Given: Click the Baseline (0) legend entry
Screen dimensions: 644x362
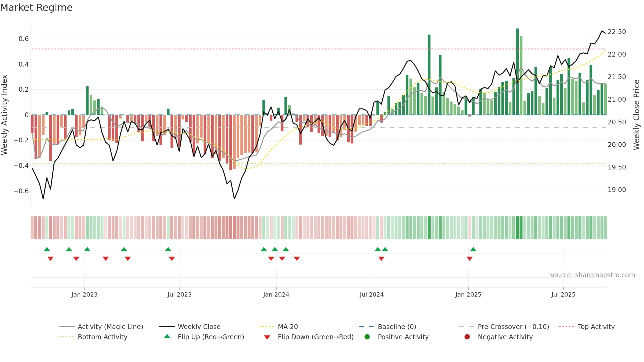Looking at the screenshot, I should pyautogui.click(x=387, y=327).
